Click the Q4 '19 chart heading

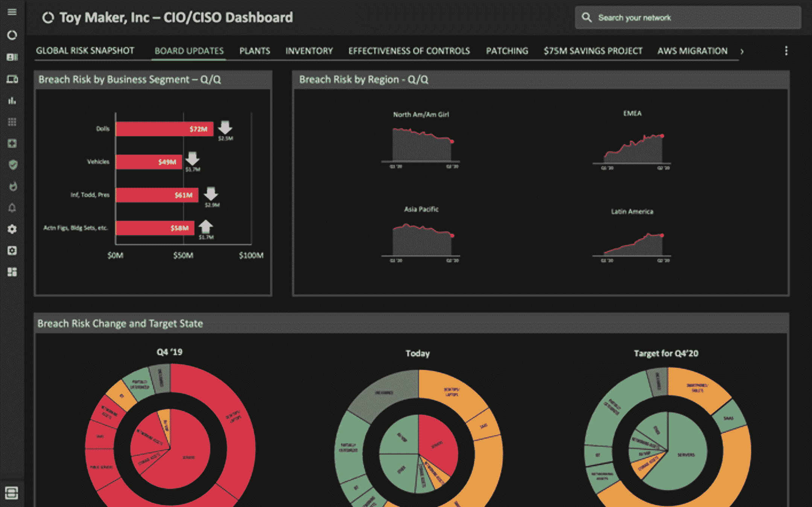pos(169,352)
